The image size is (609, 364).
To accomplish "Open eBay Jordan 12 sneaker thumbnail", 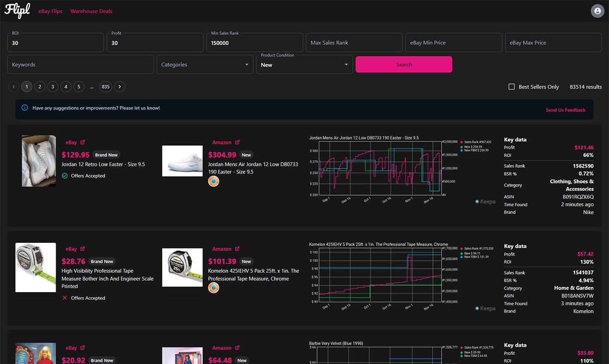I will click(39, 161).
